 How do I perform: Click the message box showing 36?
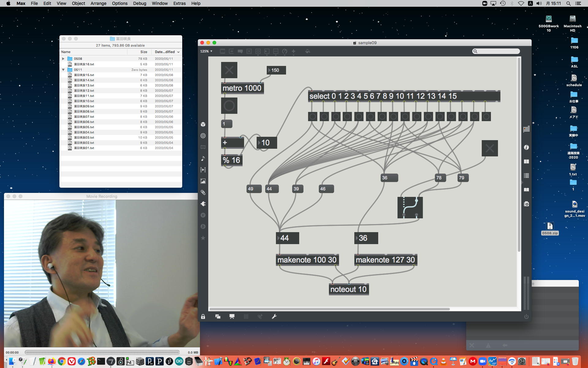click(389, 178)
